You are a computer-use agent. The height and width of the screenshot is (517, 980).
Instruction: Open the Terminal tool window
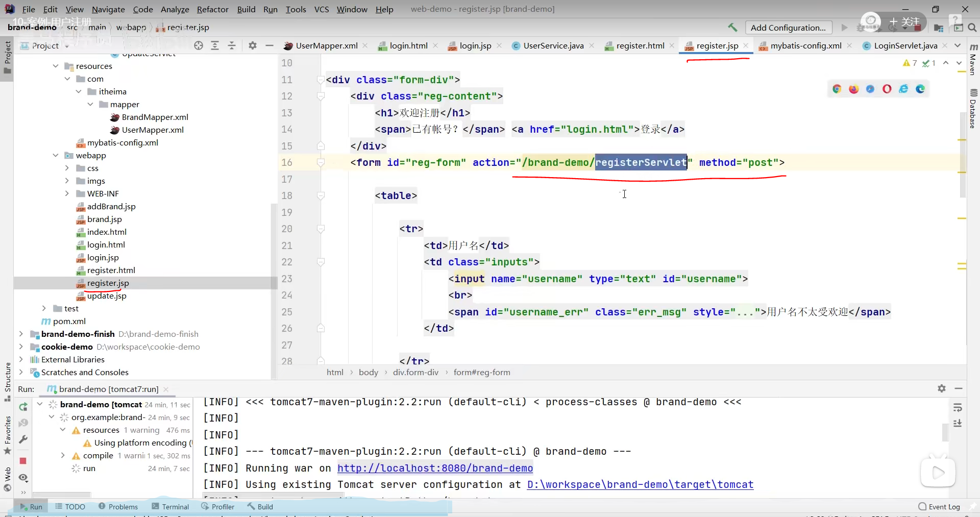[x=170, y=507]
